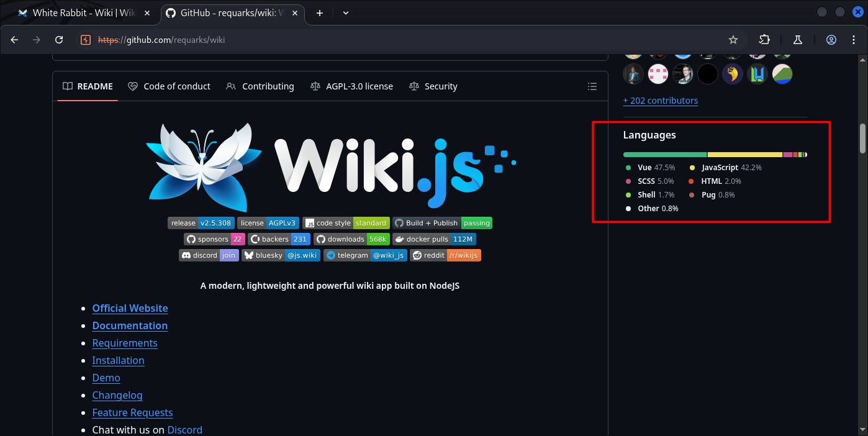
Task: Click the browser back arrow
Action: point(14,40)
